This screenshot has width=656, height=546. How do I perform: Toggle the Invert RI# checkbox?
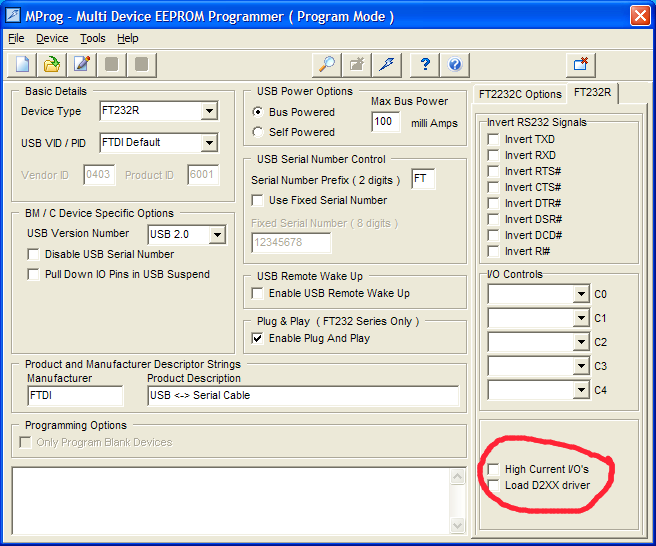tap(494, 251)
